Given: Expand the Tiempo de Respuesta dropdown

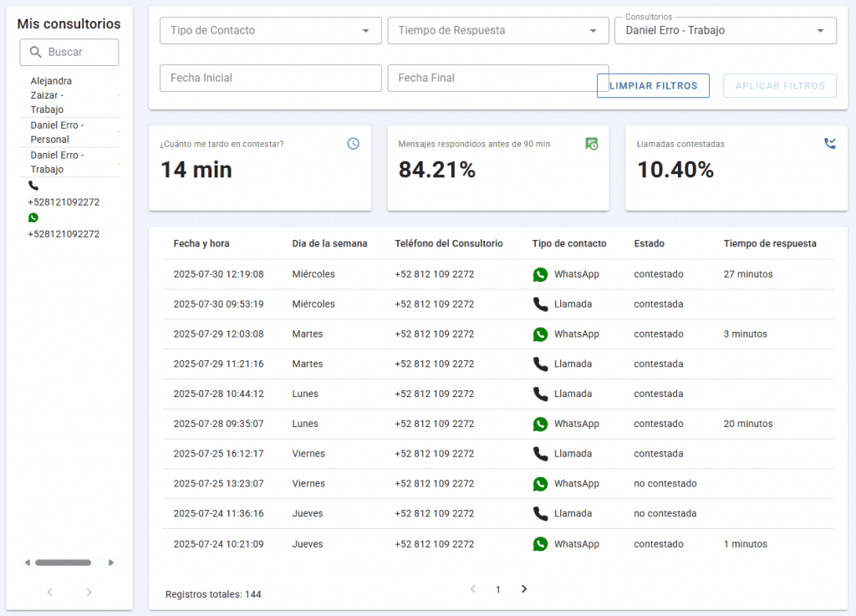Looking at the screenshot, I should click(497, 31).
